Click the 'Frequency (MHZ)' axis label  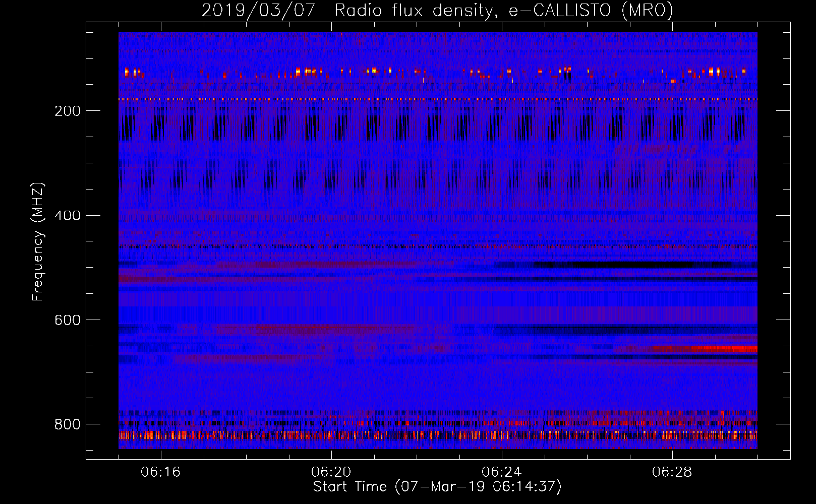[x=38, y=242]
